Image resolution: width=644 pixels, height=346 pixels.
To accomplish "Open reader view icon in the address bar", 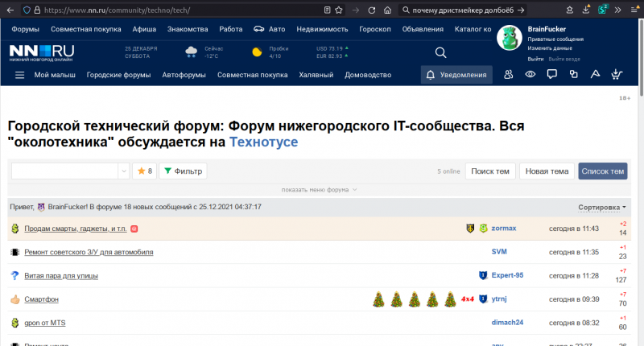I will [327, 10].
